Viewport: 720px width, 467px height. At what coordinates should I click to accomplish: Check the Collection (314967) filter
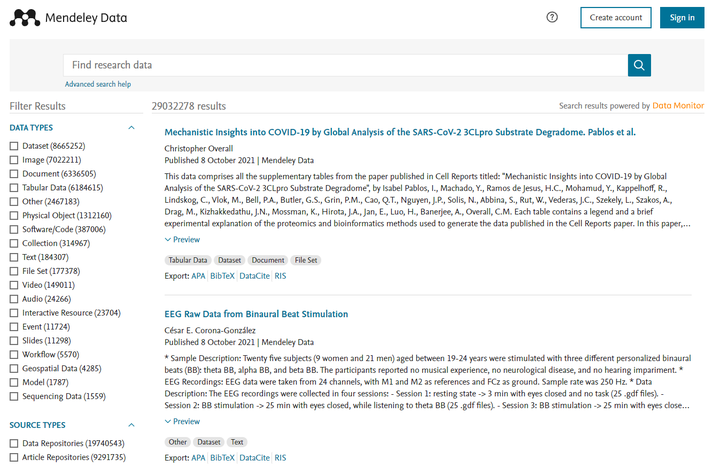[x=14, y=243]
